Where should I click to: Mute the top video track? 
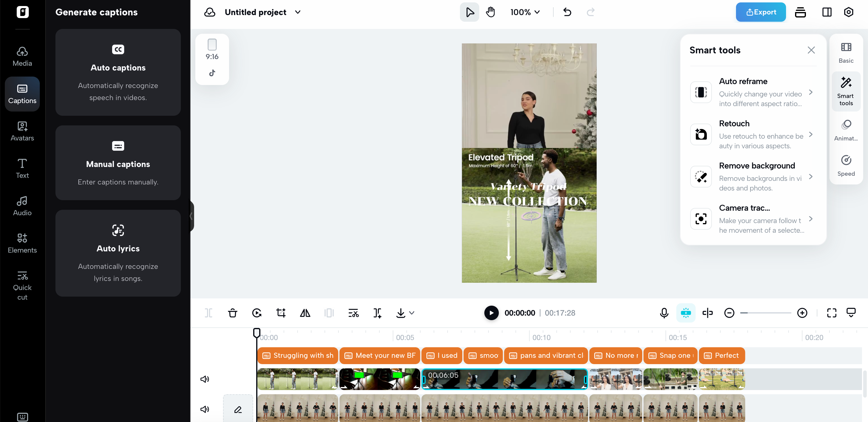(205, 379)
